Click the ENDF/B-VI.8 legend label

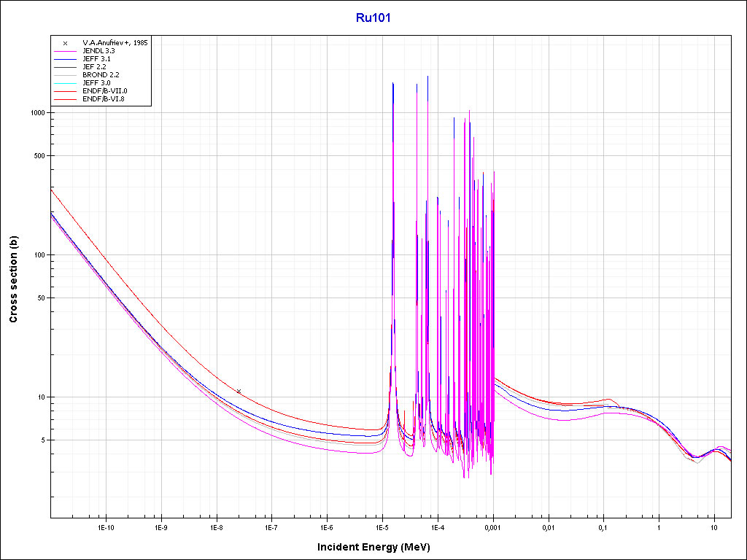click(x=104, y=99)
